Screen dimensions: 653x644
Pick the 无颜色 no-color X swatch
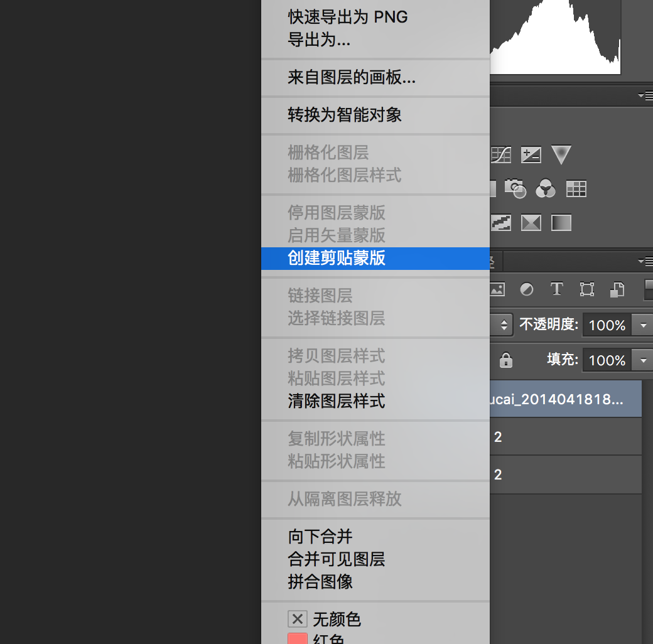click(x=298, y=619)
